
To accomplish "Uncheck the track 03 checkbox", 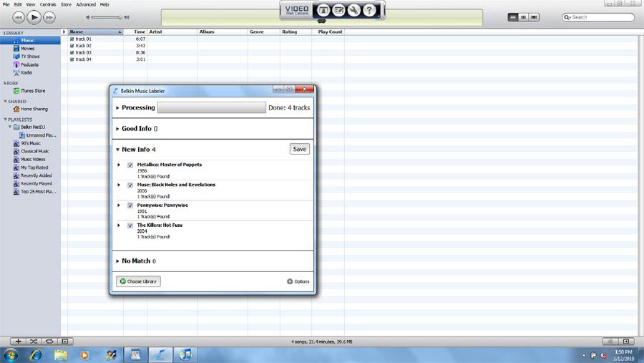I will point(72,52).
